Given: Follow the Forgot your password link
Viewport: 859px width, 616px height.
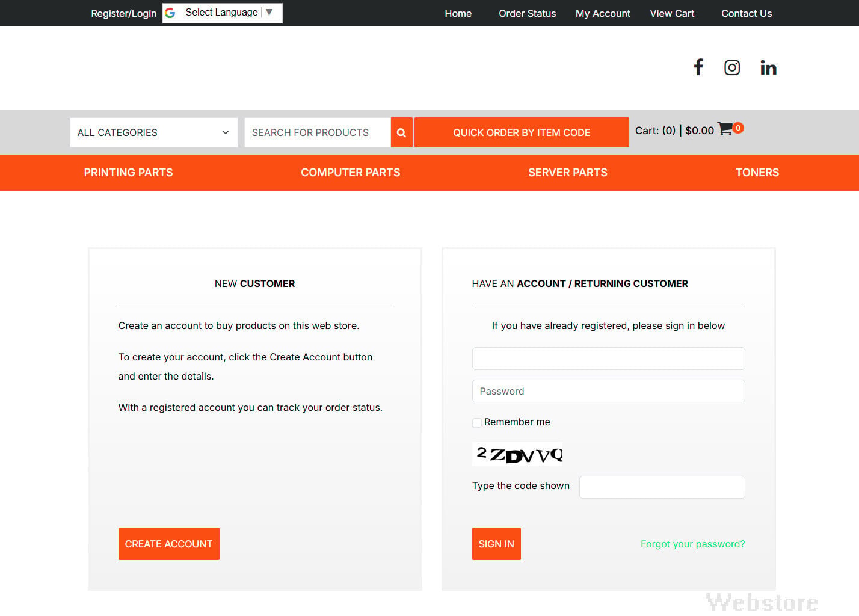Looking at the screenshot, I should (x=693, y=544).
